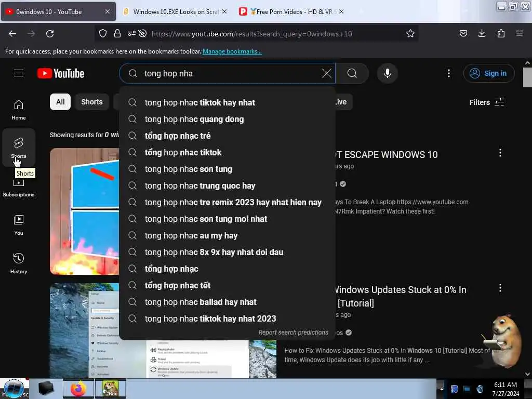
Task: Close the 0windows 10 - YouTube tab
Action: (x=108, y=11)
